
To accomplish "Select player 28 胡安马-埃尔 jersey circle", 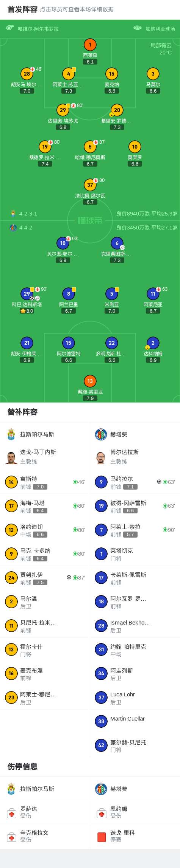I will pos(27,74).
